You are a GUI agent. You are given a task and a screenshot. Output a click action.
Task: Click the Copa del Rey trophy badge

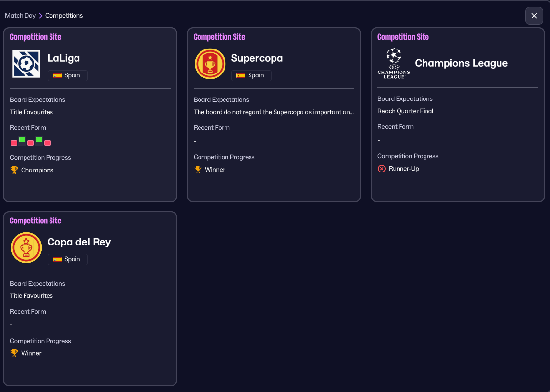(26, 247)
